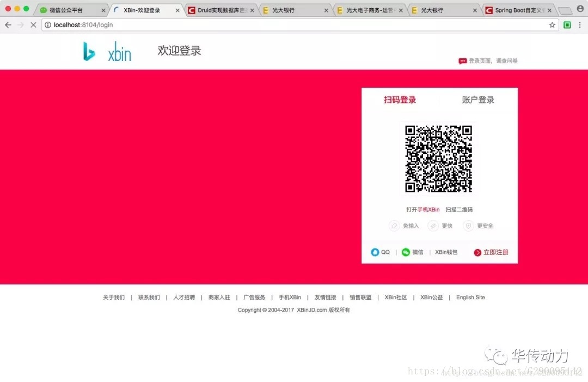Open the English Site footer link
This screenshot has width=588, height=382.
[470, 297]
